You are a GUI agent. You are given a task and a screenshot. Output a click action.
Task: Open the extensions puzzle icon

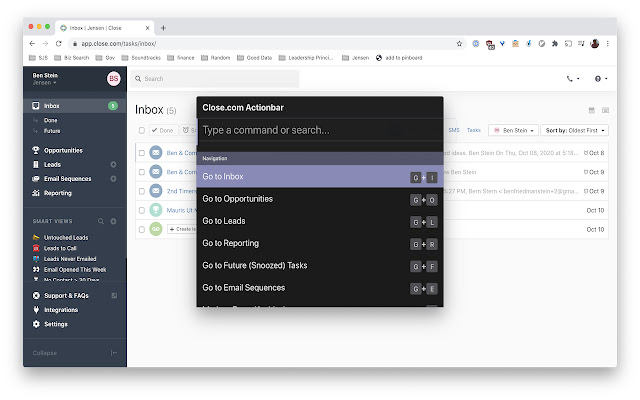coord(555,43)
